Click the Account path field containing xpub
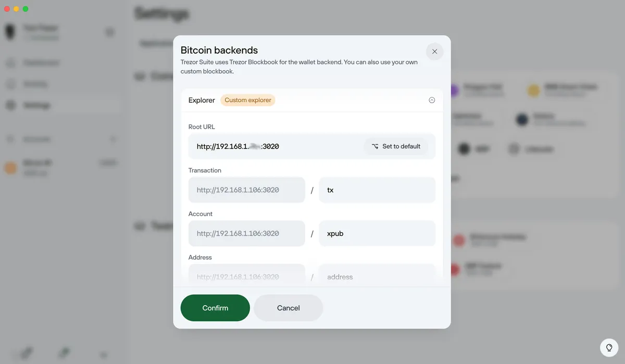 (x=377, y=233)
